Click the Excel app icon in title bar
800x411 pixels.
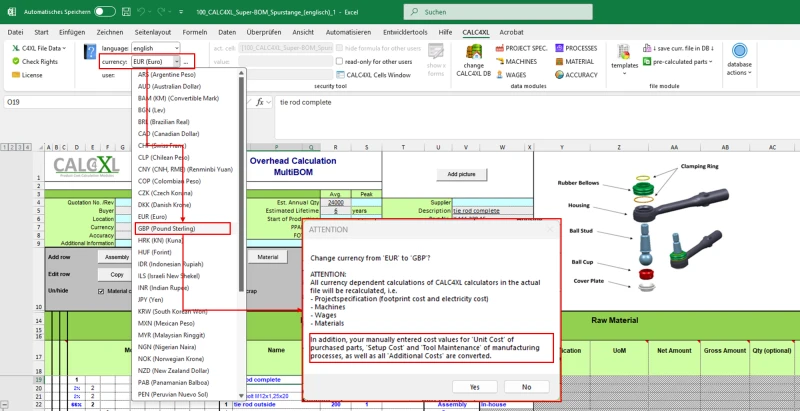coord(11,12)
